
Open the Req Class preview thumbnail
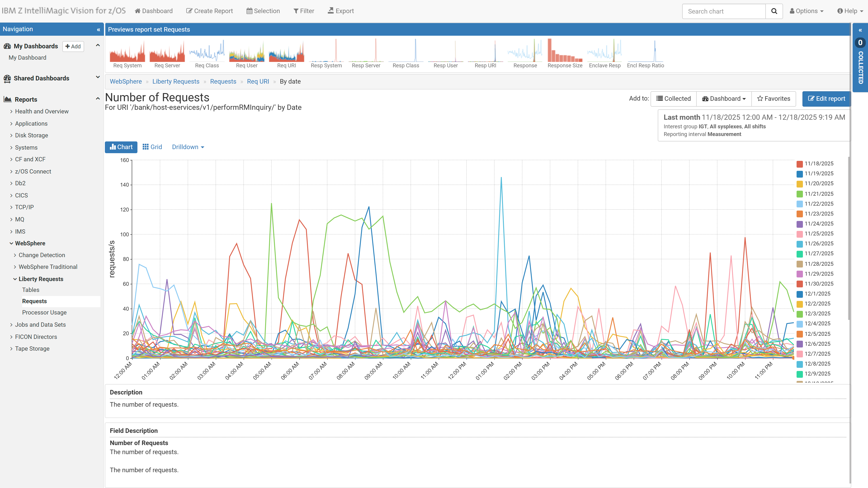tap(207, 54)
